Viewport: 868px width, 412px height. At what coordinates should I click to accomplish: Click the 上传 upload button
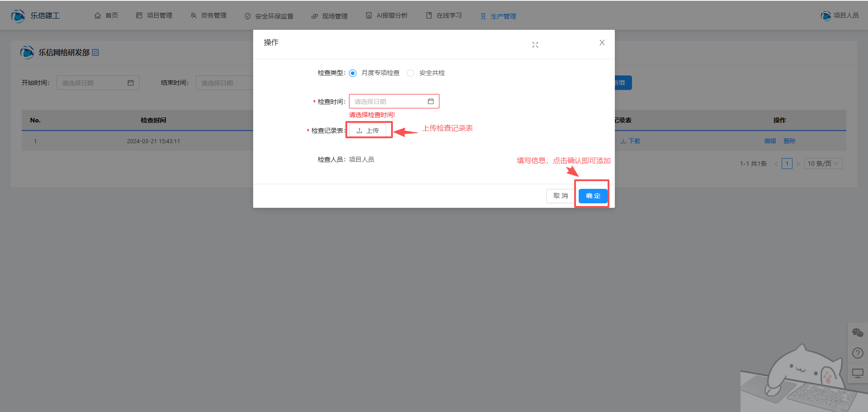[368, 131]
